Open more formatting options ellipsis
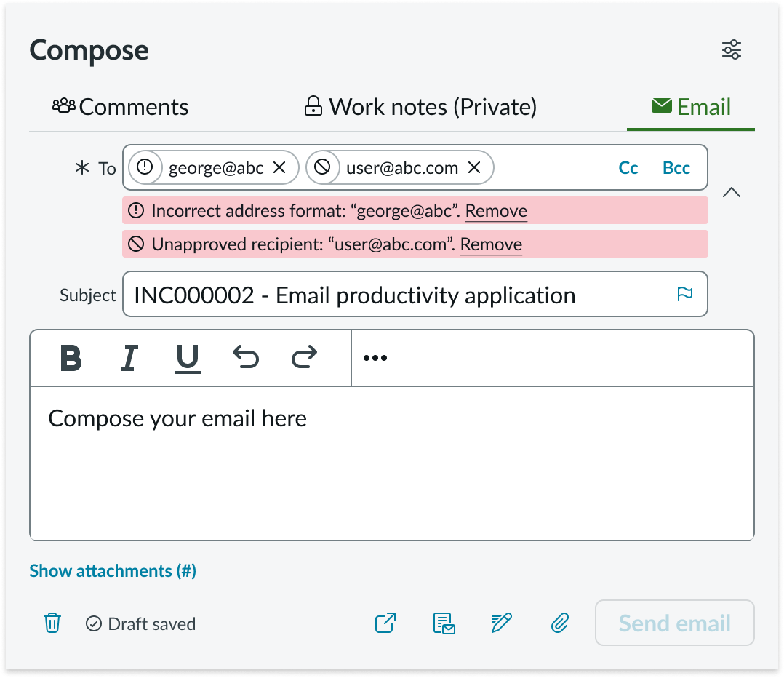The image size is (784, 678). [x=375, y=358]
